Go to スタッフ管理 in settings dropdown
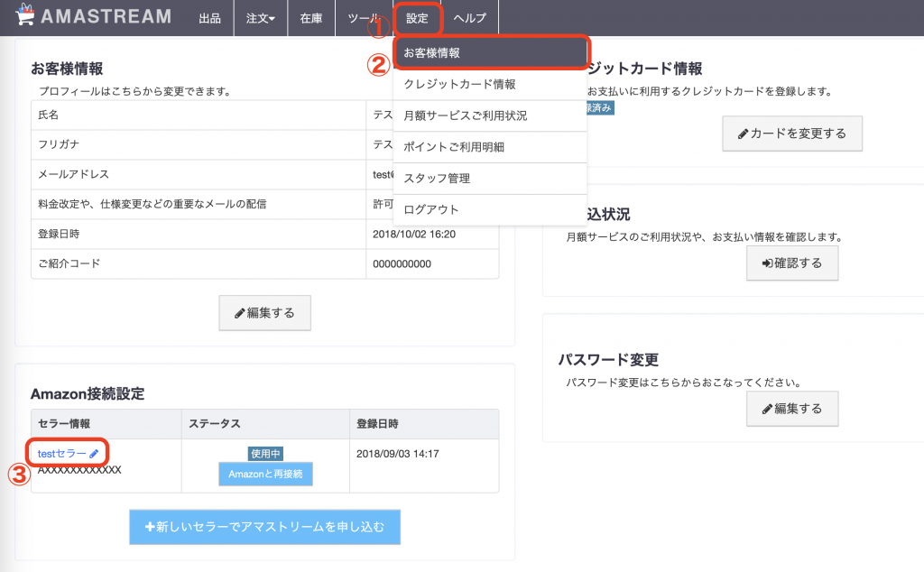Screen dimensions: 924x572 click(x=490, y=178)
